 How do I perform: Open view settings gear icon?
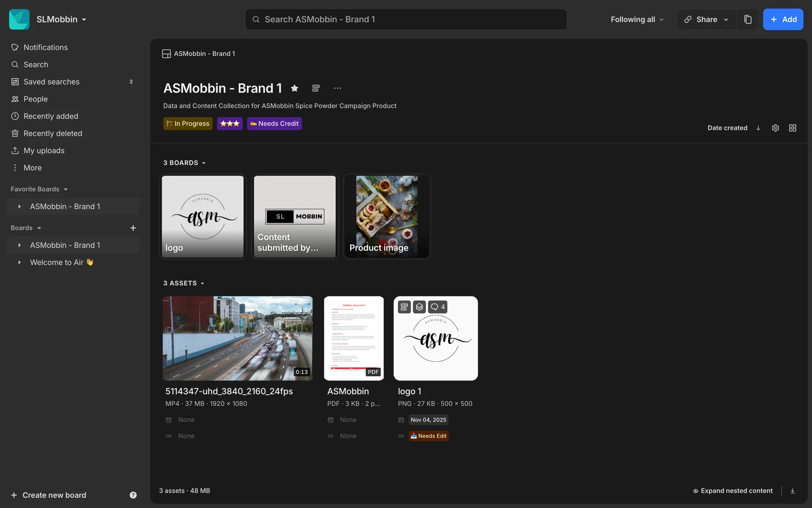[775, 128]
